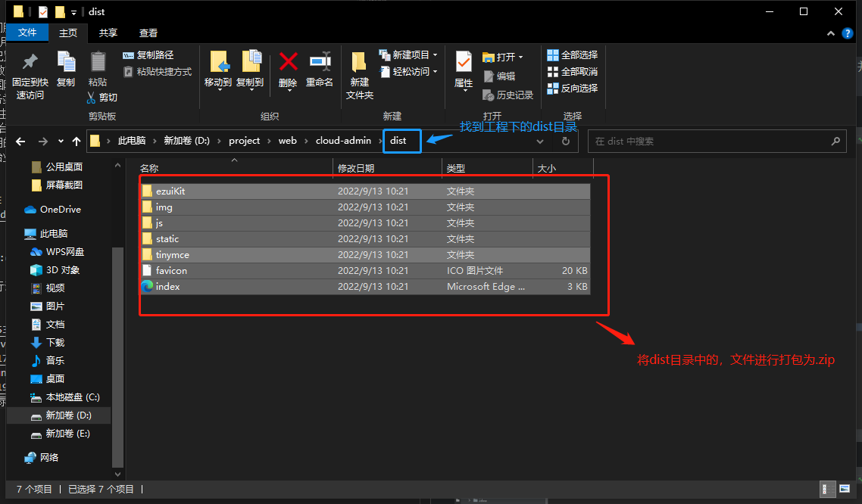Select the static folder
Image resolution: width=862 pixels, height=504 pixels.
click(365, 239)
